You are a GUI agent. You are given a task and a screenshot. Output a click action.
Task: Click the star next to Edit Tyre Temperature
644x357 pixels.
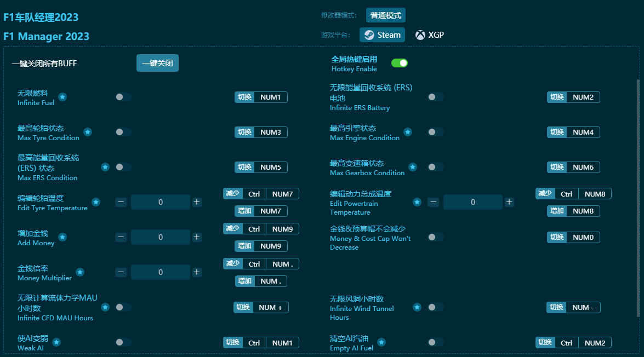(x=95, y=202)
